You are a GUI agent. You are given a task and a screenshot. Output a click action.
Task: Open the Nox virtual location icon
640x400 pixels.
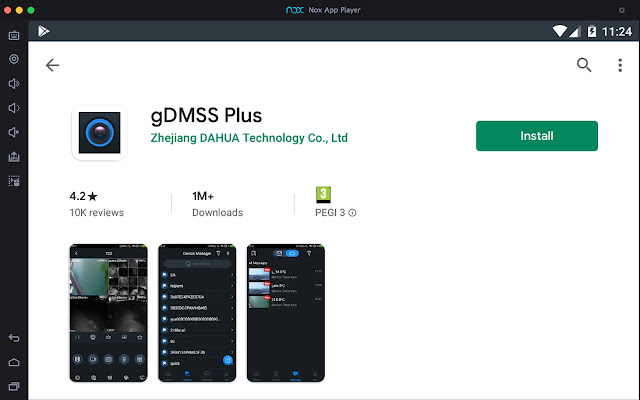click(14, 59)
